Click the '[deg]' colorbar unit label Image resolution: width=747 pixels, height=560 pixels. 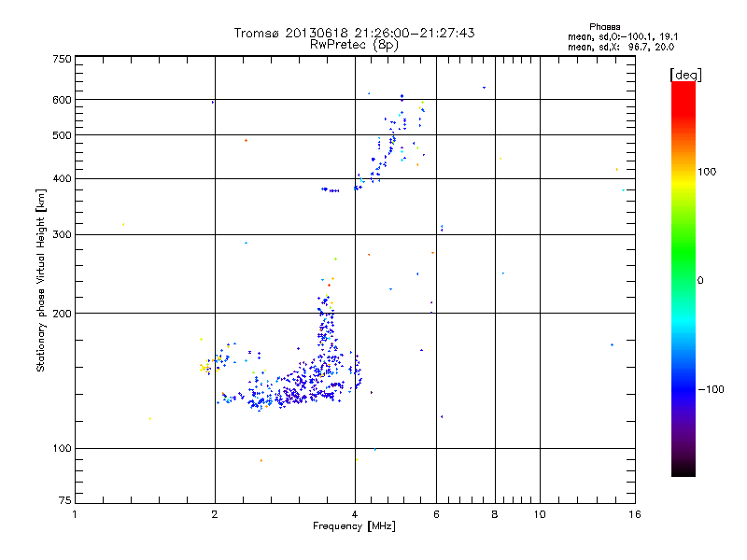(685, 75)
